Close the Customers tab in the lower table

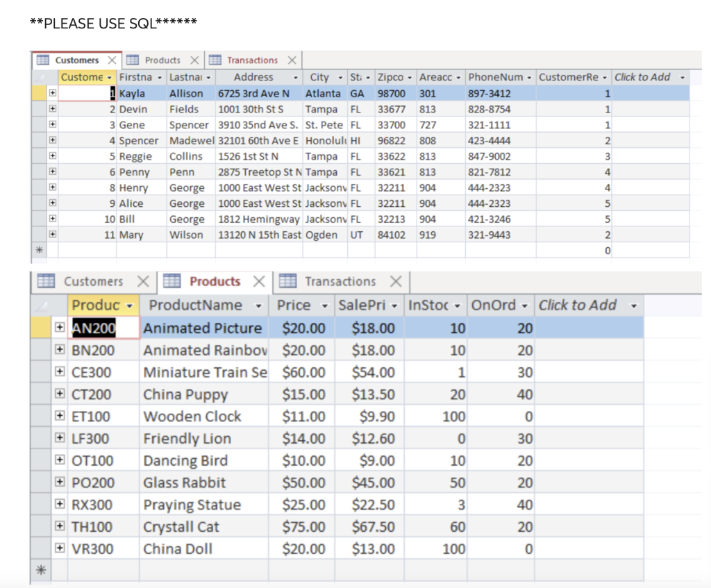click(143, 282)
